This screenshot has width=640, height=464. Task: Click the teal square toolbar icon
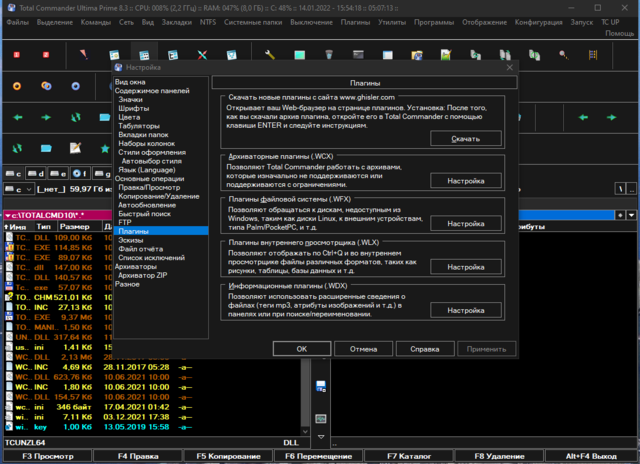[x=300, y=55]
